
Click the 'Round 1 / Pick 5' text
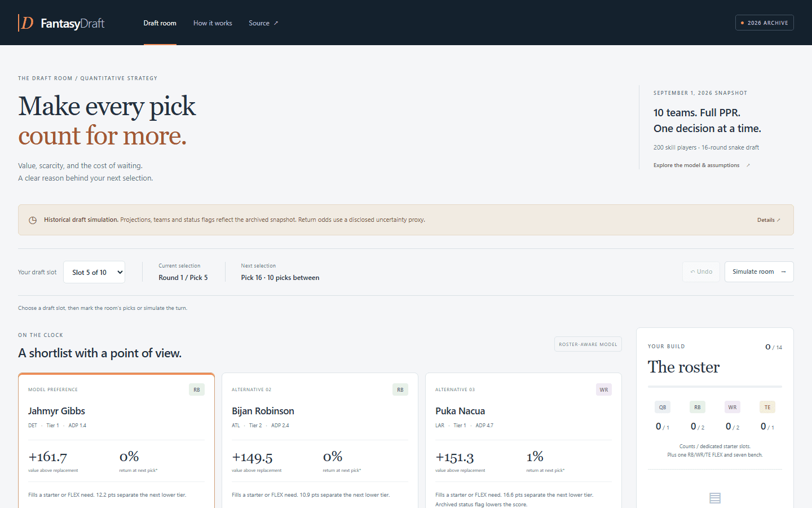point(183,278)
